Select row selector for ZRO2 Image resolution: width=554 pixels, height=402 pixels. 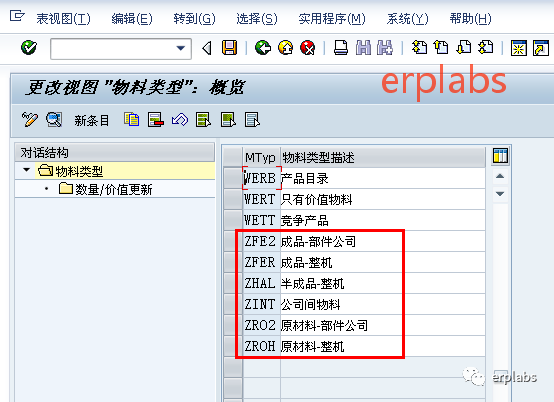pos(233,326)
